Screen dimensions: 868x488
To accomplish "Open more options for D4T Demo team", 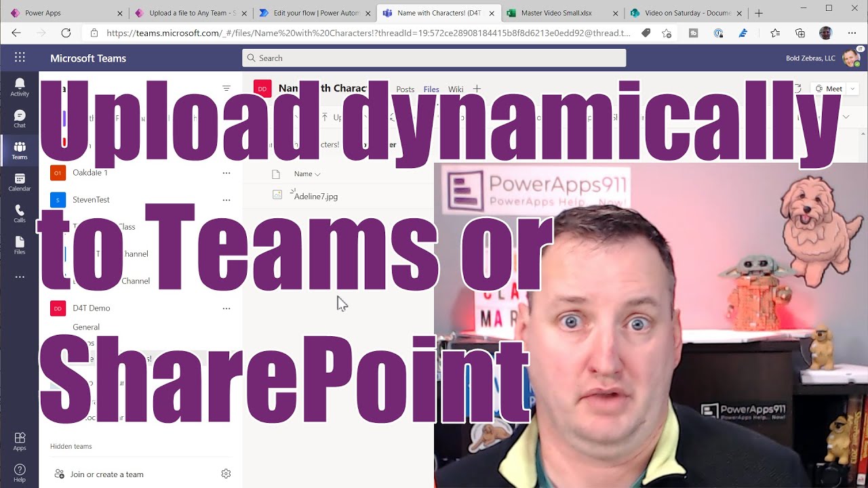I will tap(226, 308).
